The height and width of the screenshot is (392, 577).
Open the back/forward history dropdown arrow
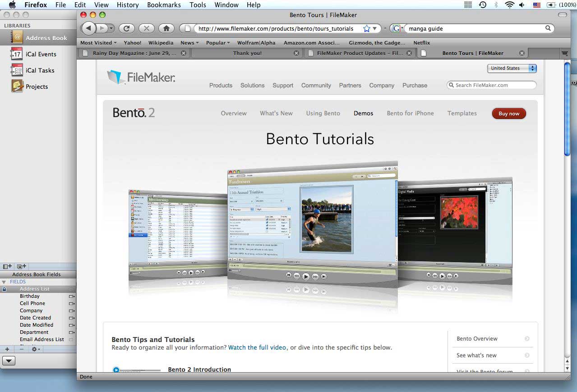coord(111,28)
